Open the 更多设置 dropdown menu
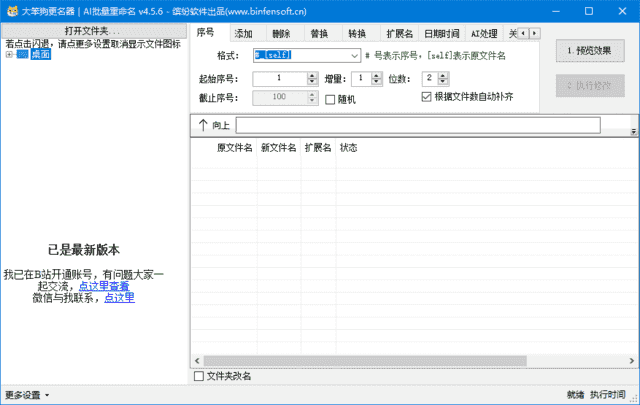The image size is (640, 405). pyautogui.click(x=27, y=395)
